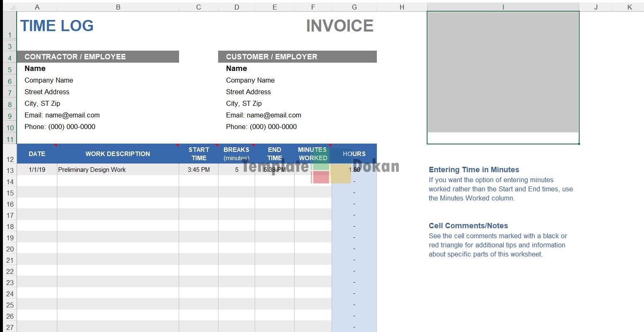The width and height of the screenshot is (644, 332).
Task: Click the Cell Comments/Notes heading
Action: pyautogui.click(x=468, y=226)
